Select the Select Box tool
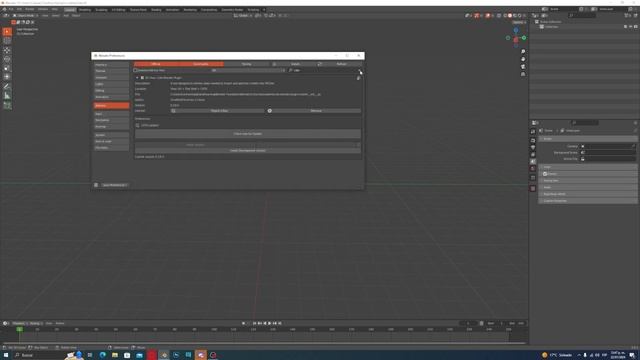 pos(7,31)
